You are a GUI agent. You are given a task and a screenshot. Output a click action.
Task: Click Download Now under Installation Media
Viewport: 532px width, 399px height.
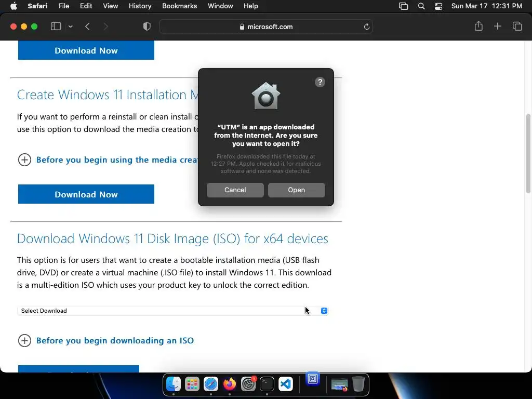(86, 194)
